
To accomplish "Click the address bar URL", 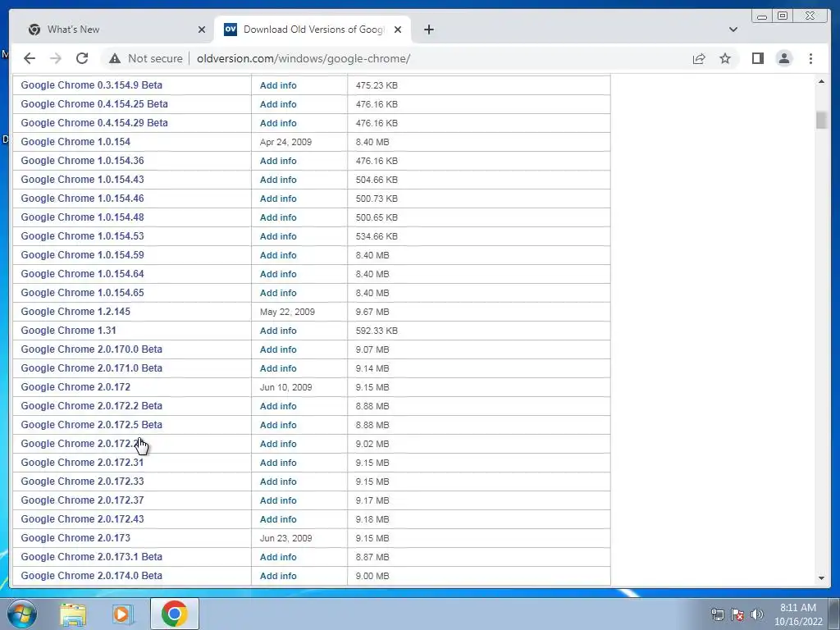I will click(x=304, y=58).
